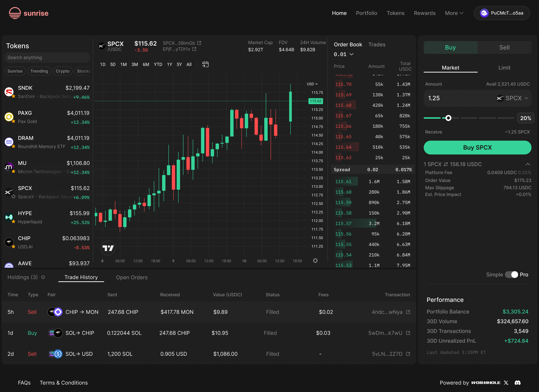Toggle favorite star on SNDK token row
This screenshot has width=539, height=392.
(14, 96)
